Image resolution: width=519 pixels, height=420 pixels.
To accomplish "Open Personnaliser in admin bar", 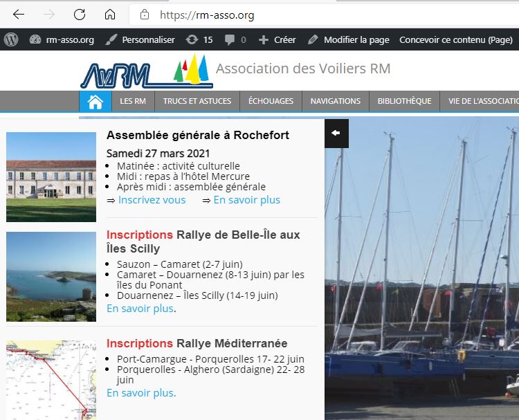I will click(140, 39).
